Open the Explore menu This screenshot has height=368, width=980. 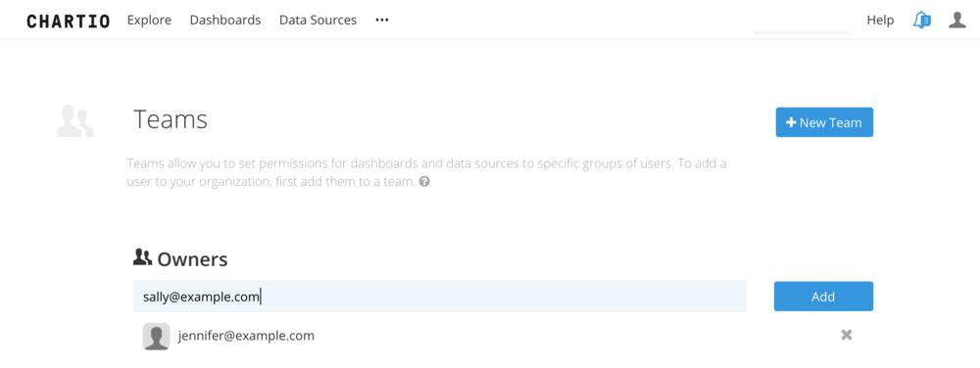pyautogui.click(x=149, y=20)
